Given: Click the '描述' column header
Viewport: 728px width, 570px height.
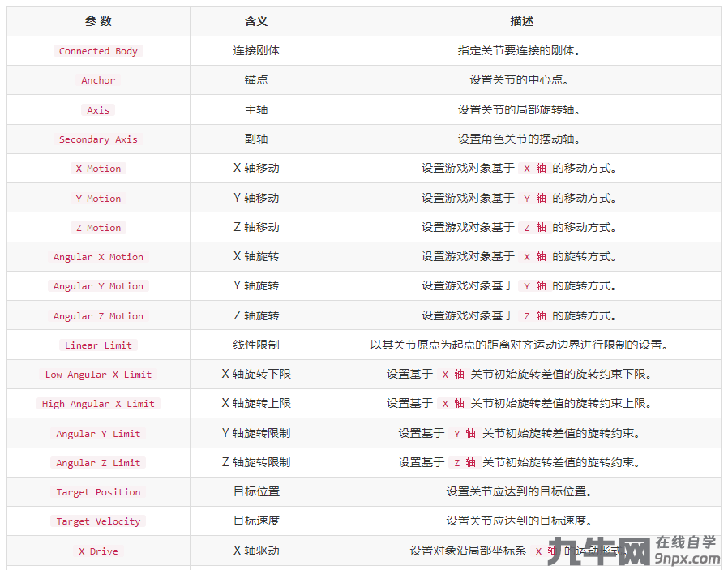Looking at the screenshot, I should [x=522, y=21].
